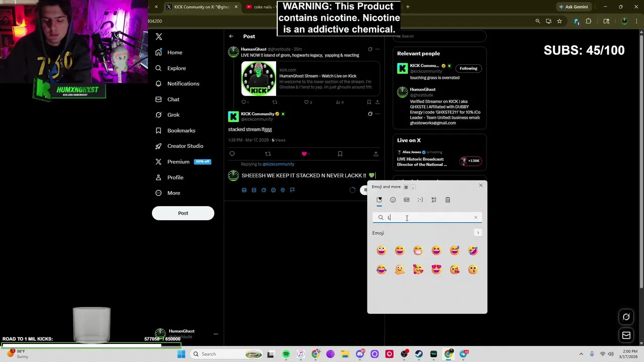Select the GIF tab in the emoji panel
Screen dimensions: 644x362
click(407, 200)
